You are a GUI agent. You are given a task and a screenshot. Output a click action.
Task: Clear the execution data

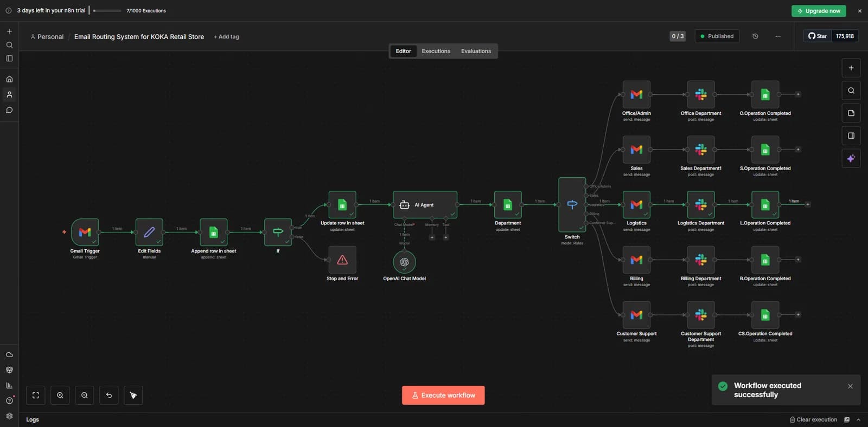[813, 419]
